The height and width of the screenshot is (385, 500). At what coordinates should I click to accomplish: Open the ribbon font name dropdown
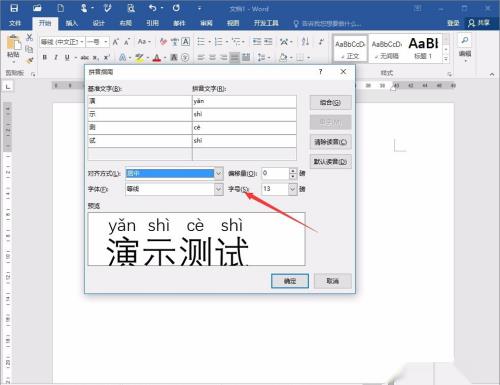82,42
